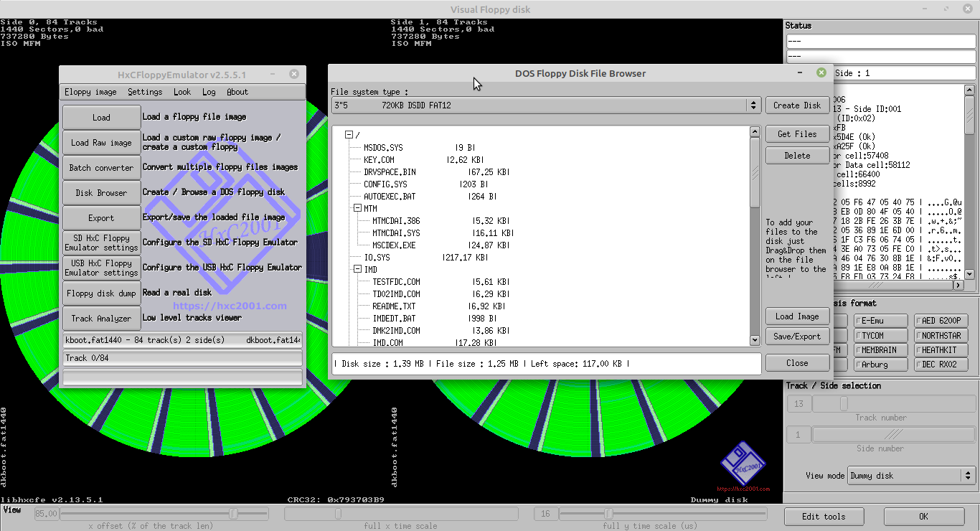Viewport: 980px width, 531px height.
Task: Click Load Raw image button
Action: pyautogui.click(x=101, y=143)
